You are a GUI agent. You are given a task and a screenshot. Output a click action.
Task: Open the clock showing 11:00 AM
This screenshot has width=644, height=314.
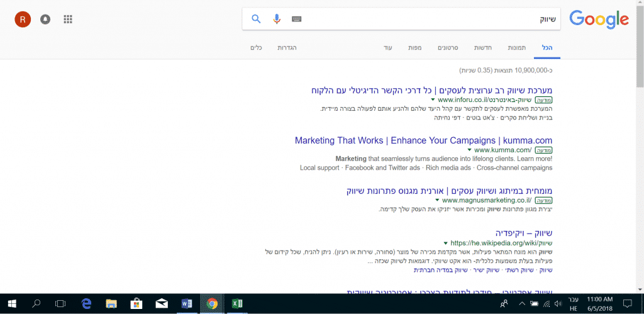599,304
